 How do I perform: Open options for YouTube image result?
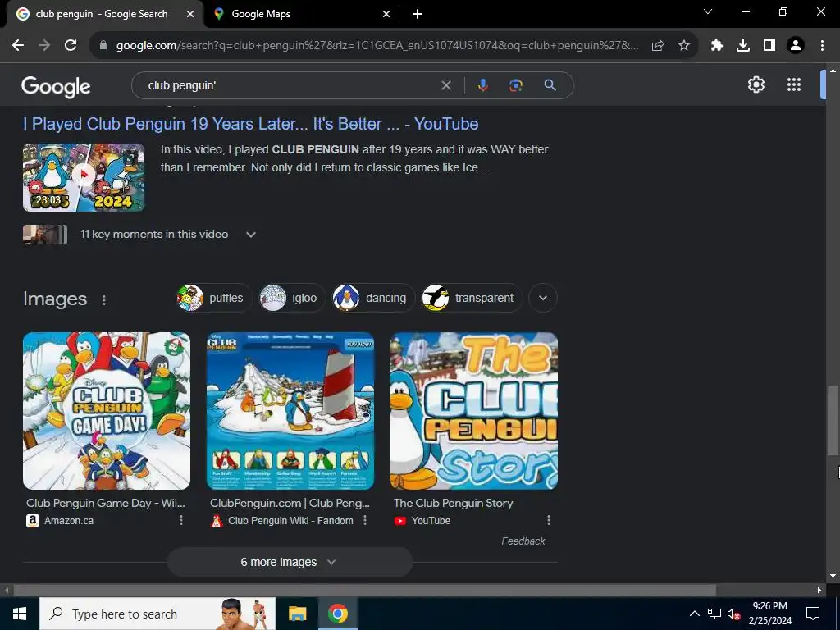pos(548,520)
